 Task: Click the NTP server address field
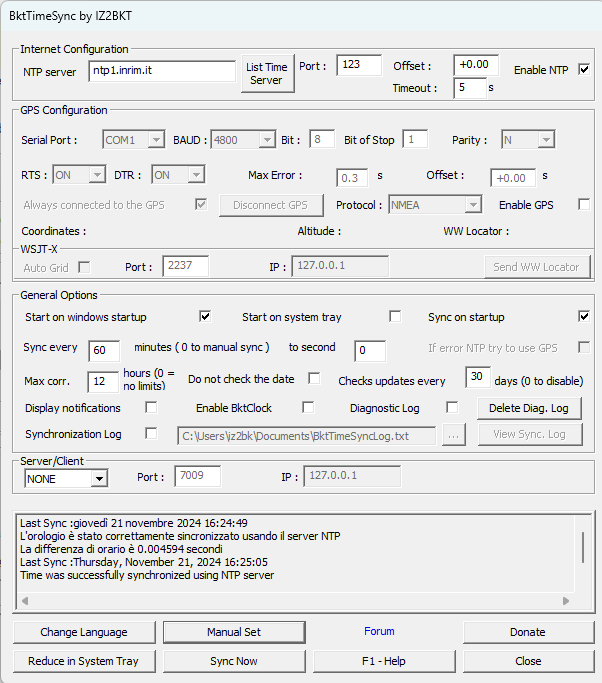click(162, 71)
